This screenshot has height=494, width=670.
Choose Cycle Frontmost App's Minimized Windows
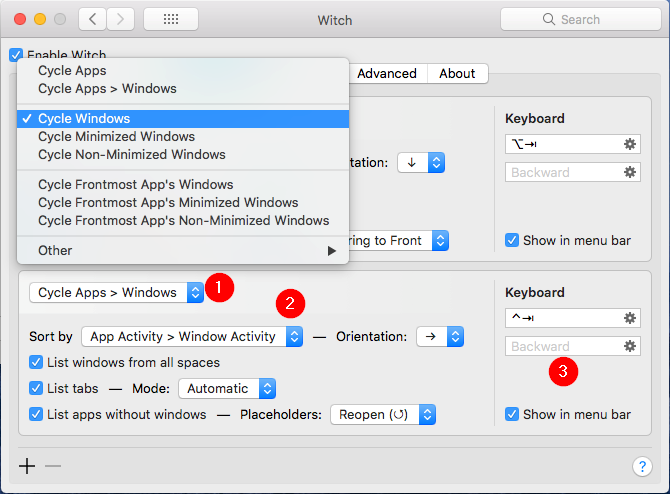183,203
